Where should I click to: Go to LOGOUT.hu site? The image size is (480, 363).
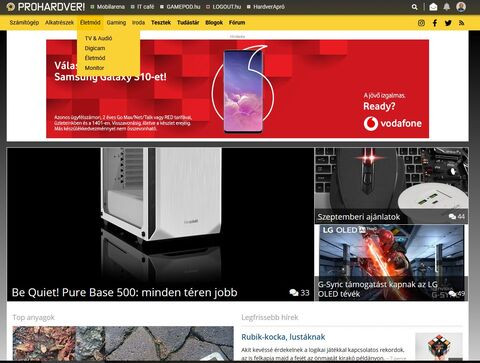pos(227,7)
